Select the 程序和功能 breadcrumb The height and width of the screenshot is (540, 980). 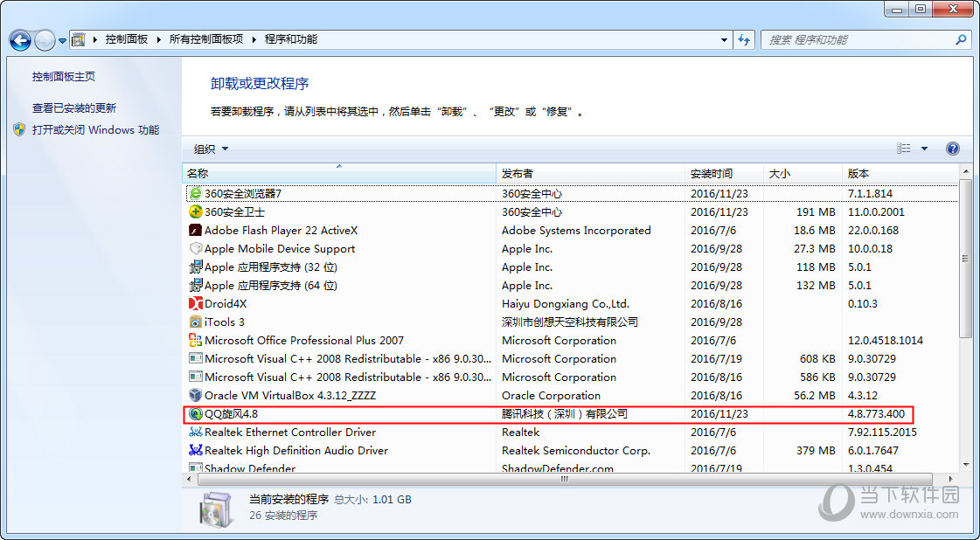tap(290, 39)
